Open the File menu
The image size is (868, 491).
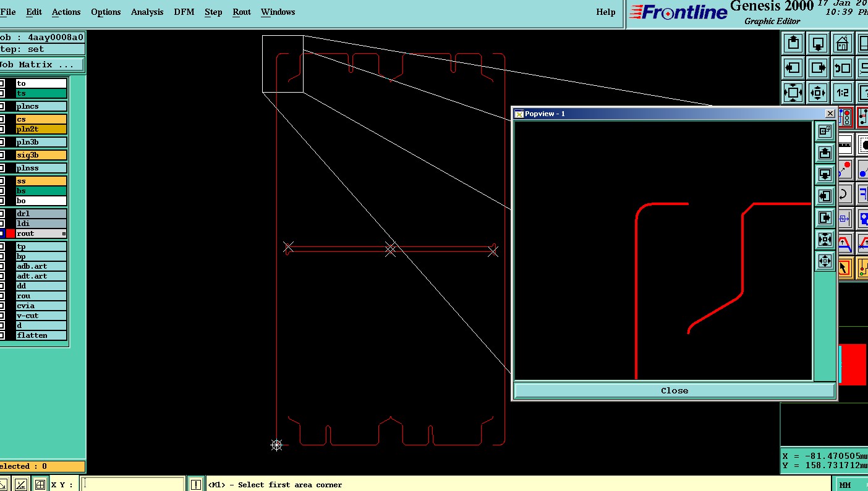pos(8,12)
